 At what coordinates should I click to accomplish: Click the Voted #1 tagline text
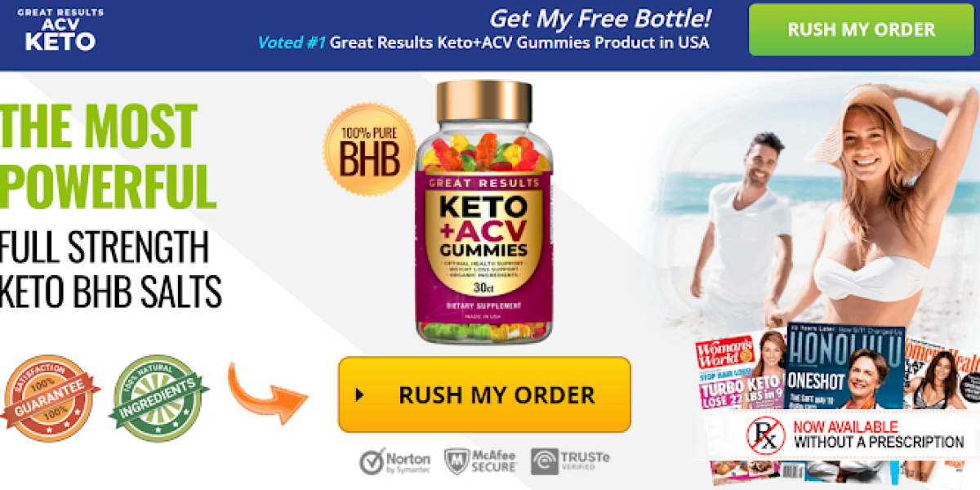click(x=483, y=42)
